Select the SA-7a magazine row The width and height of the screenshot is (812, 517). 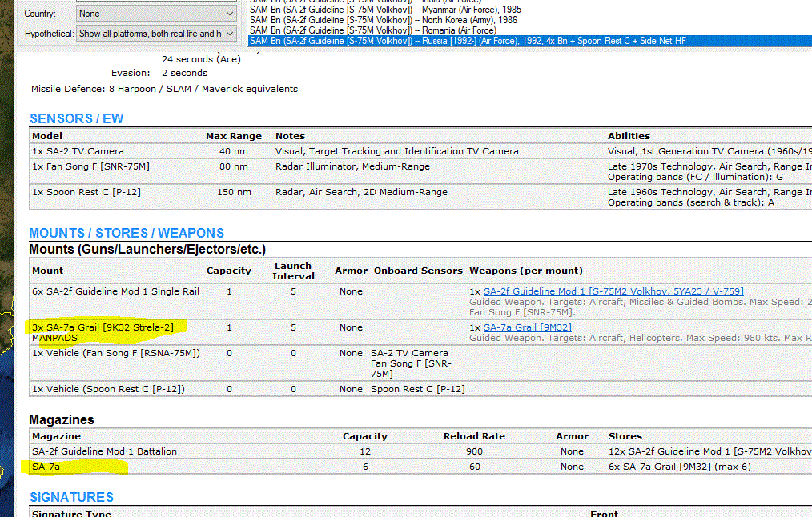[x=420, y=467]
